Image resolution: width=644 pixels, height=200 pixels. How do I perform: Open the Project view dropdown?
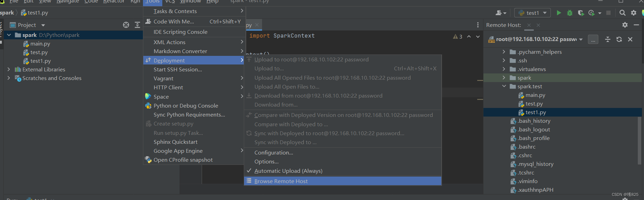[x=43, y=25]
